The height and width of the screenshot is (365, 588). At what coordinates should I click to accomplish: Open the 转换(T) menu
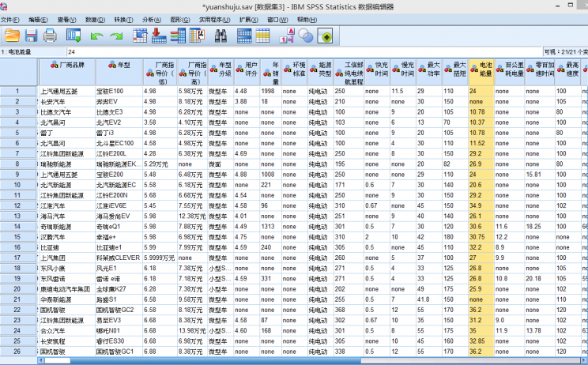123,19
